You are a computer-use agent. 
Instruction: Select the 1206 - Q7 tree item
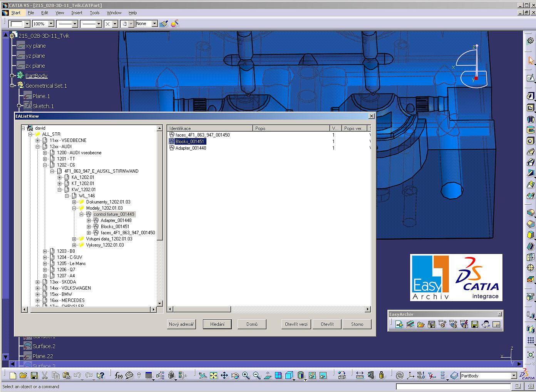pyautogui.click(x=66, y=270)
